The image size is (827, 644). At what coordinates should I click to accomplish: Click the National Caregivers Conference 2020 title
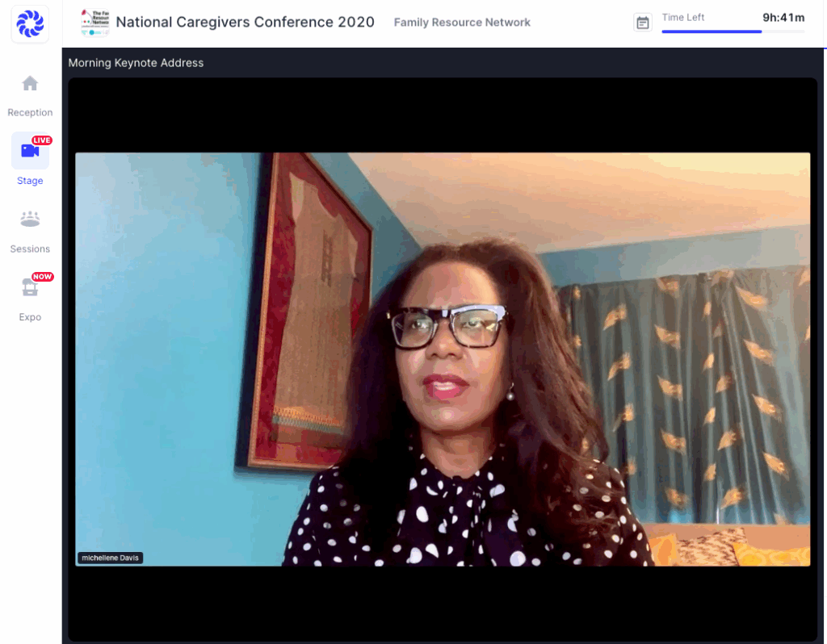coord(245,22)
